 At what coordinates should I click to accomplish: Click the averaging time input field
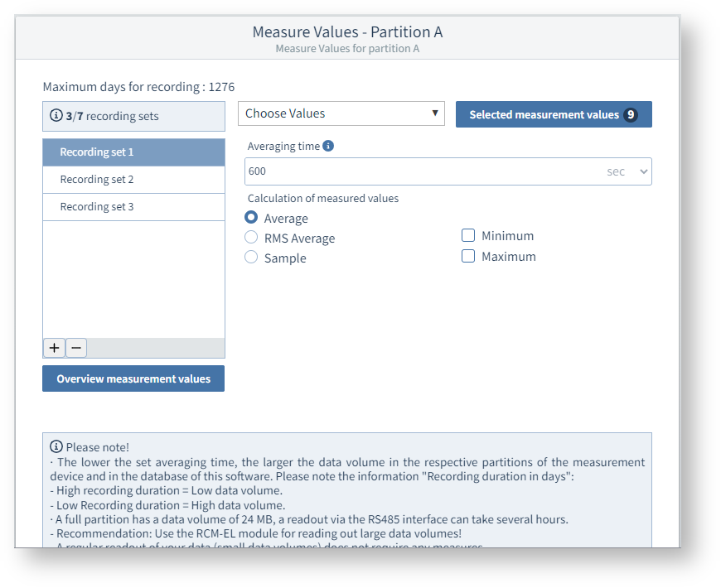pyautogui.click(x=423, y=171)
